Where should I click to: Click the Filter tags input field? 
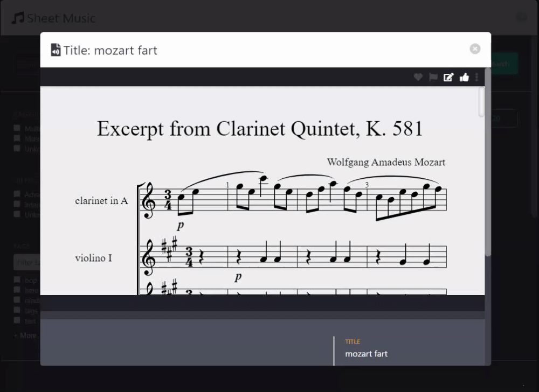pyautogui.click(x=27, y=263)
